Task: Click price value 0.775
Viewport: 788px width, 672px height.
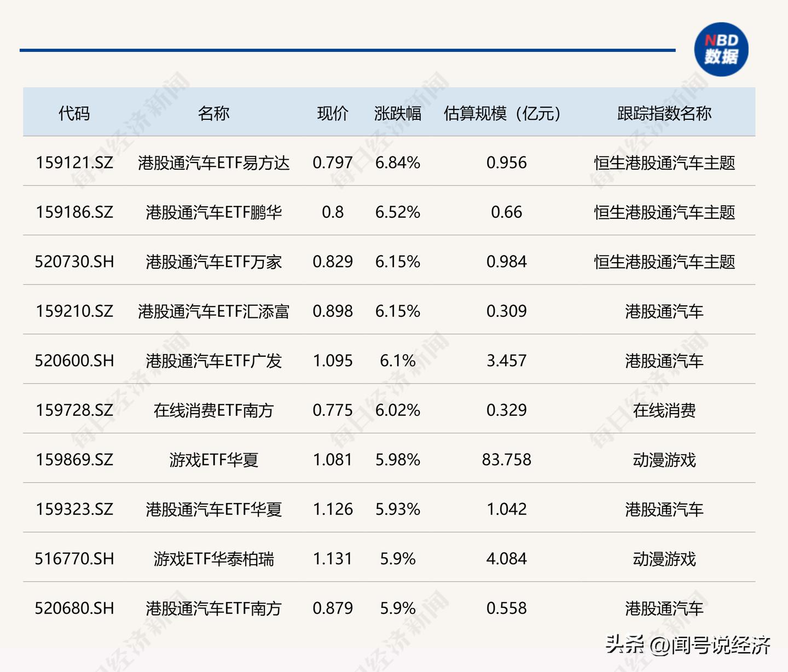Action: click(333, 410)
